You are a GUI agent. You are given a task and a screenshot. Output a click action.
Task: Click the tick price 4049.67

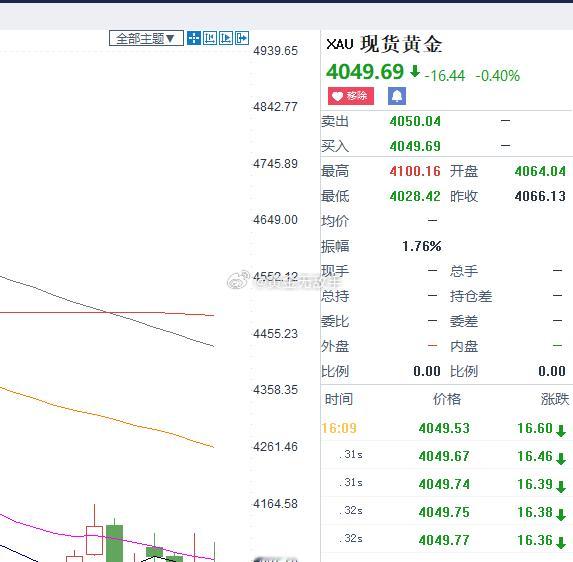444,456
